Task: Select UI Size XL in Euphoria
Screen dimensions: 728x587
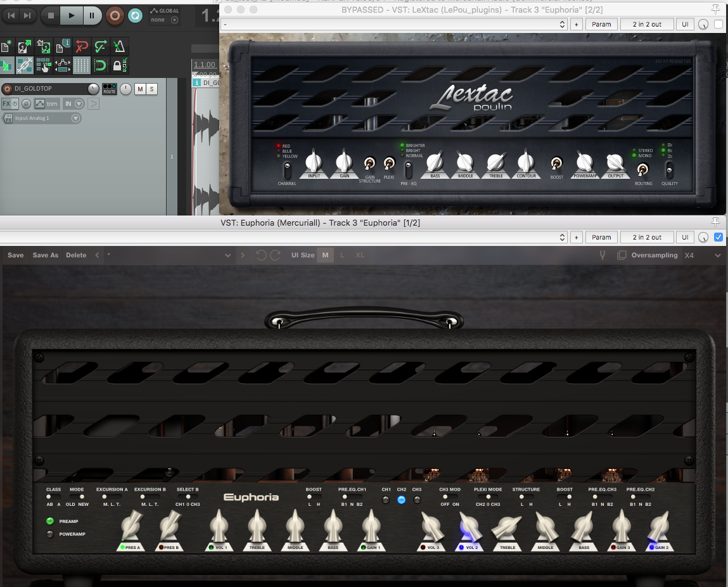Action: pos(360,255)
